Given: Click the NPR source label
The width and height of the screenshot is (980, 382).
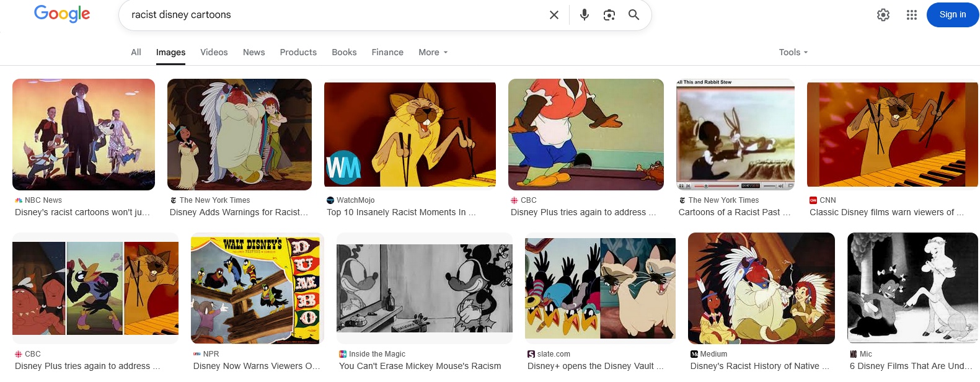Looking at the screenshot, I should [x=211, y=354].
